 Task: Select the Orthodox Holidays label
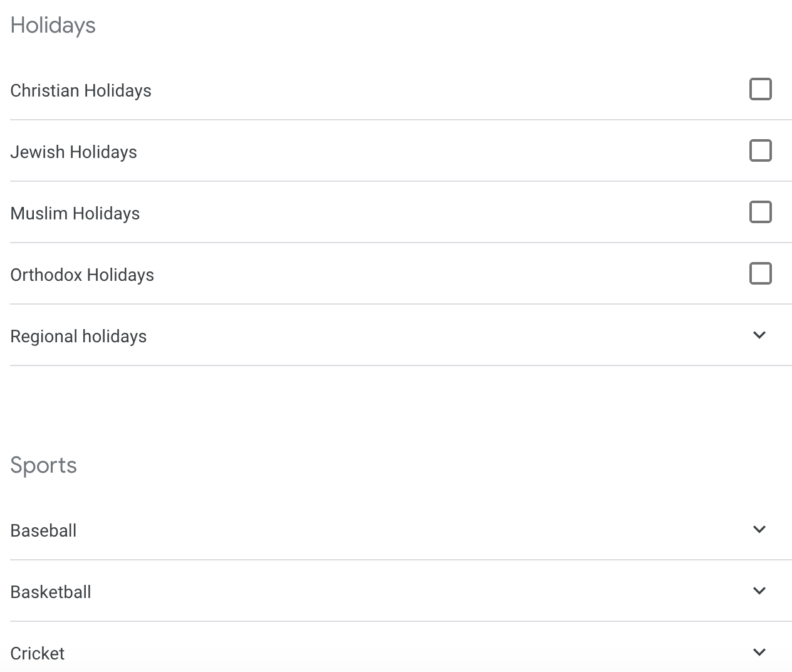click(x=82, y=275)
